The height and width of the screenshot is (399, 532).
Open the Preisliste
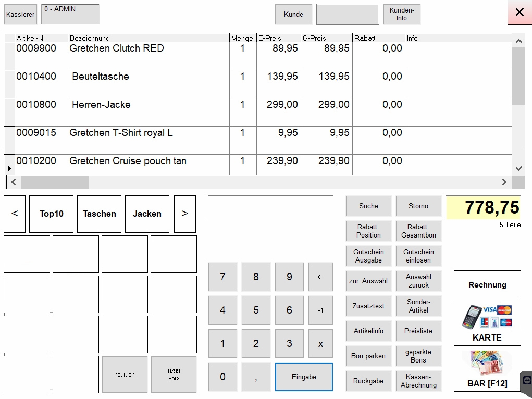click(418, 331)
